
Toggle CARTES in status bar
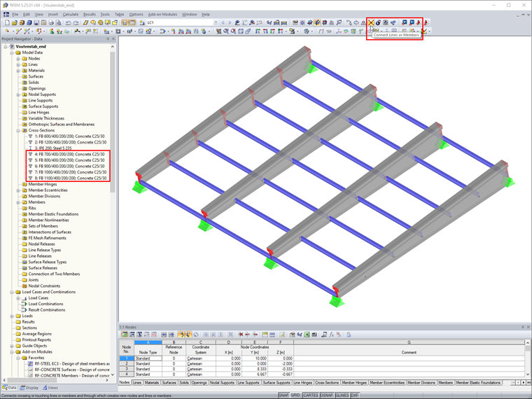click(x=310, y=395)
